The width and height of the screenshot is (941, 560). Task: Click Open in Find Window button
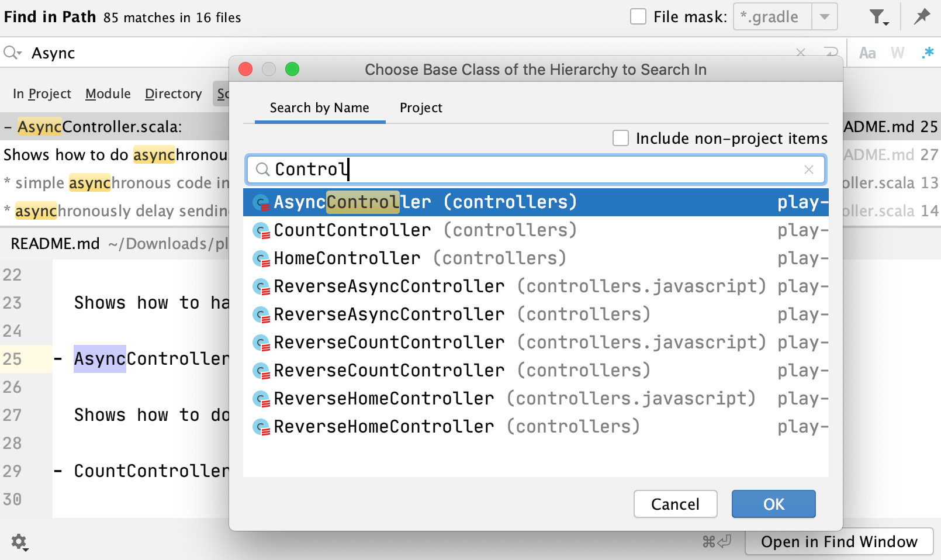coord(839,542)
